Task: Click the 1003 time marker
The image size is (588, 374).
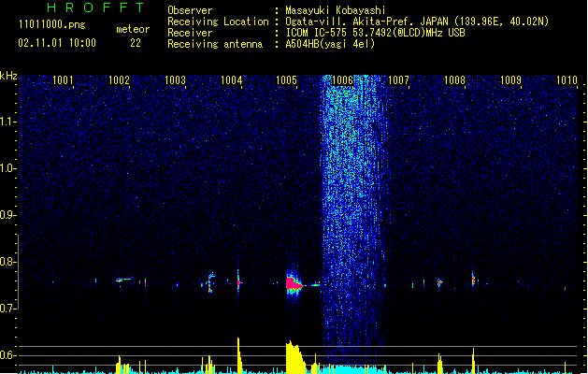Action: (175, 80)
